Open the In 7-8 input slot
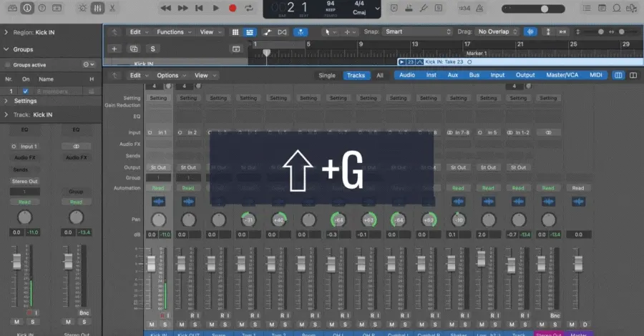The width and height of the screenshot is (644, 336). coord(458,132)
